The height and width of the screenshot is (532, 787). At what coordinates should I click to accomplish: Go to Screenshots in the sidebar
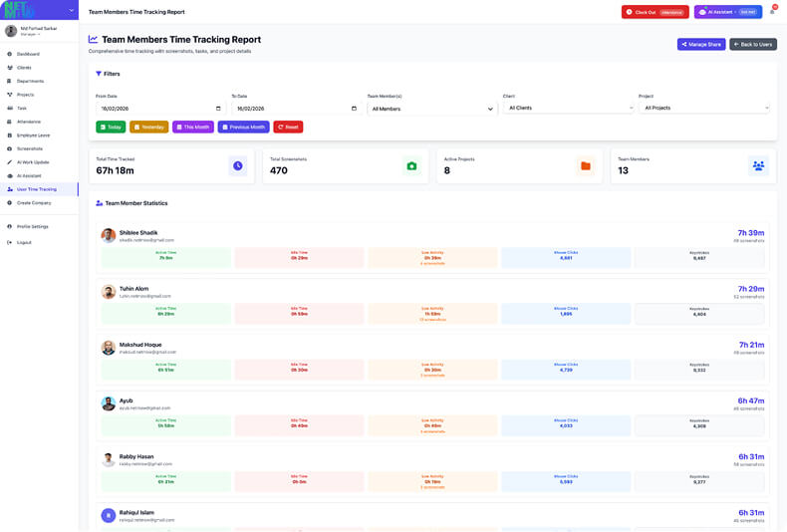(29, 148)
